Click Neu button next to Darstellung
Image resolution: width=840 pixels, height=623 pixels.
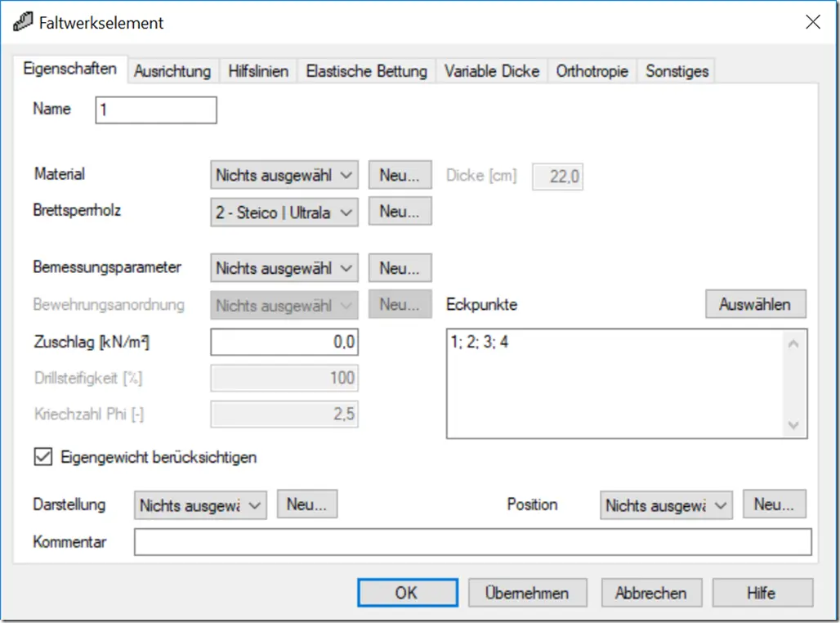[307, 504]
